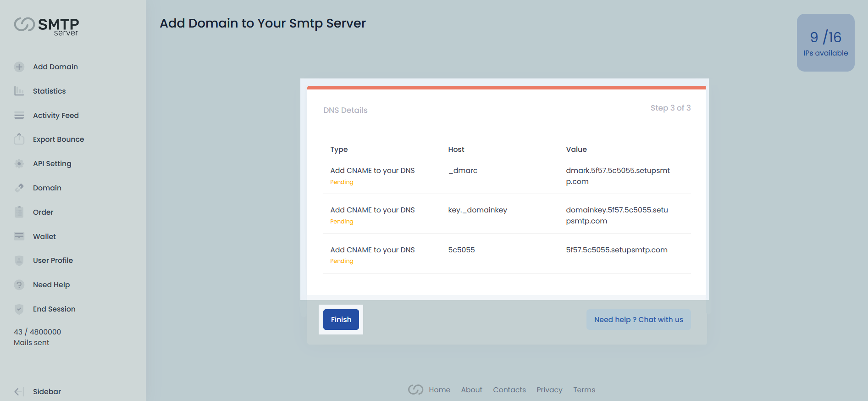Click the 9/16 IPs available badge

pyautogui.click(x=825, y=43)
